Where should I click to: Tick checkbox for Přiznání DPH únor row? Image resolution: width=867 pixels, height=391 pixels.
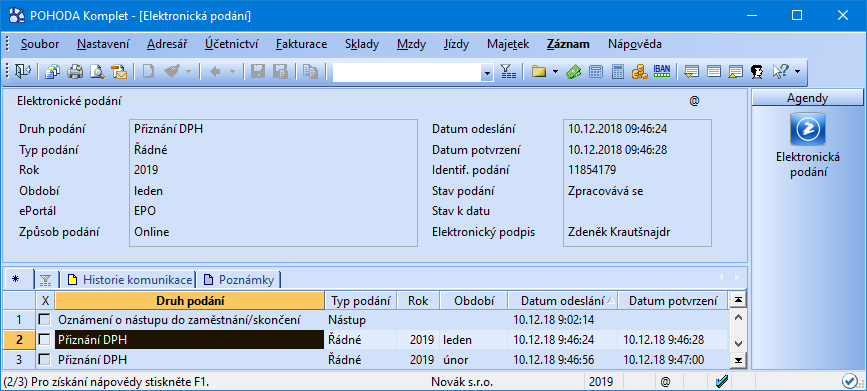44,360
